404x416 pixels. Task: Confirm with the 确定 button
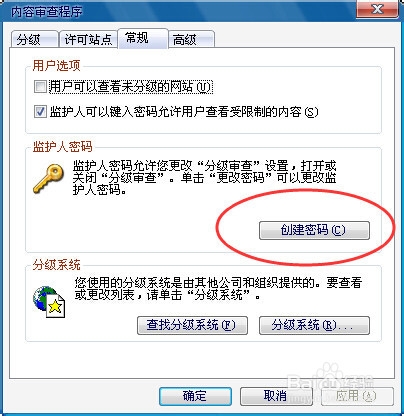coord(196,396)
